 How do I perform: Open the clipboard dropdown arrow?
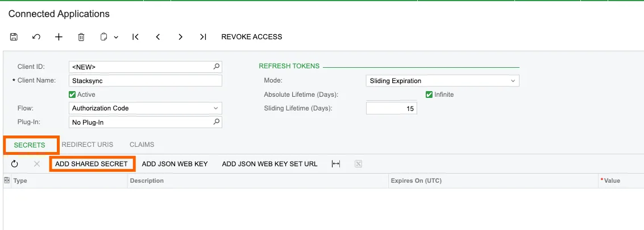tap(116, 37)
